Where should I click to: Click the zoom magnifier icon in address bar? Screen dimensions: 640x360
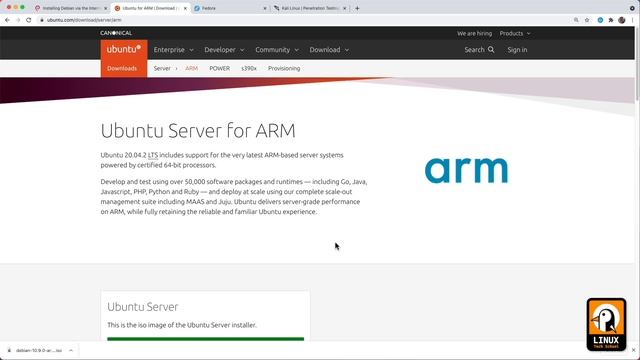pyautogui.click(x=576, y=20)
